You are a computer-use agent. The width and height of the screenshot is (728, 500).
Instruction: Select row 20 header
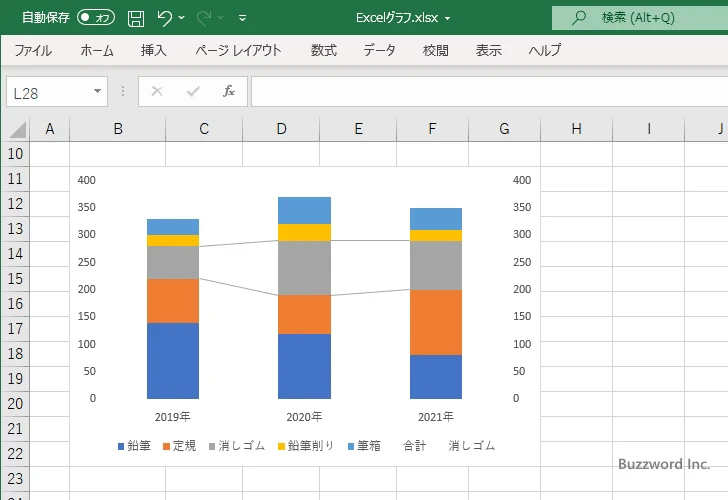coord(15,404)
